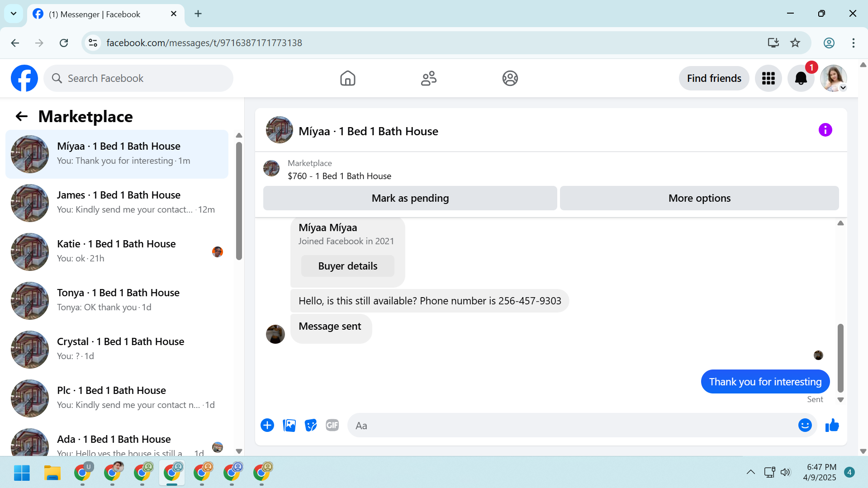Focus the Search Facebook field
This screenshot has height=488, width=868.
(x=138, y=78)
